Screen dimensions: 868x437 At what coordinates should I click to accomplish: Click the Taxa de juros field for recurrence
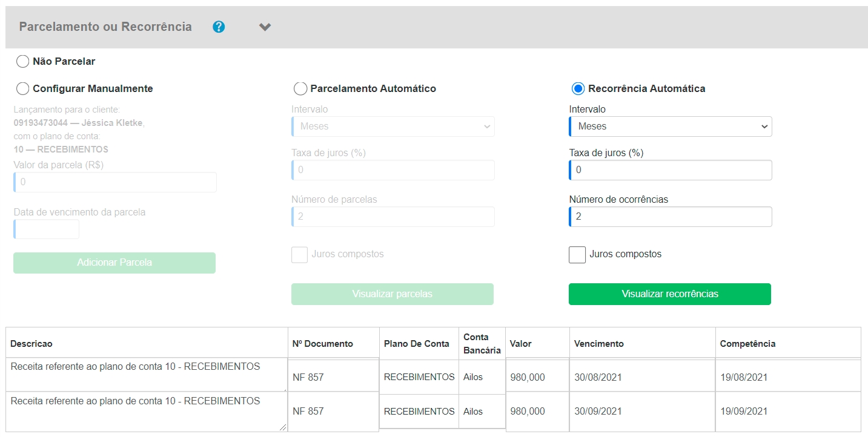click(671, 170)
